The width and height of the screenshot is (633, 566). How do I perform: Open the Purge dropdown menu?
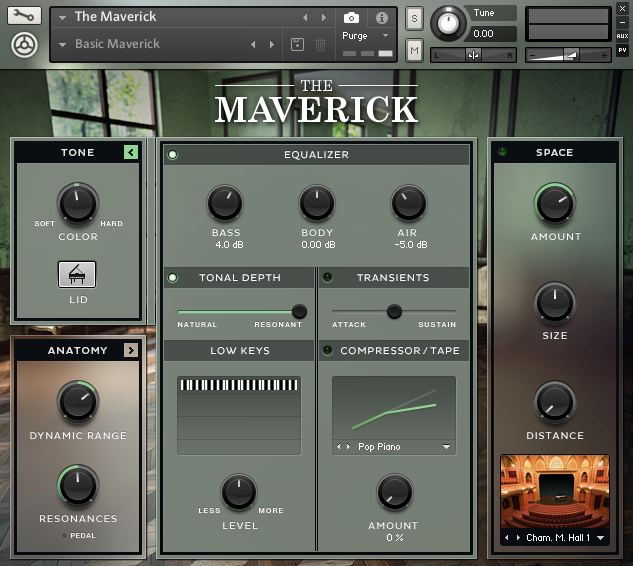click(366, 36)
